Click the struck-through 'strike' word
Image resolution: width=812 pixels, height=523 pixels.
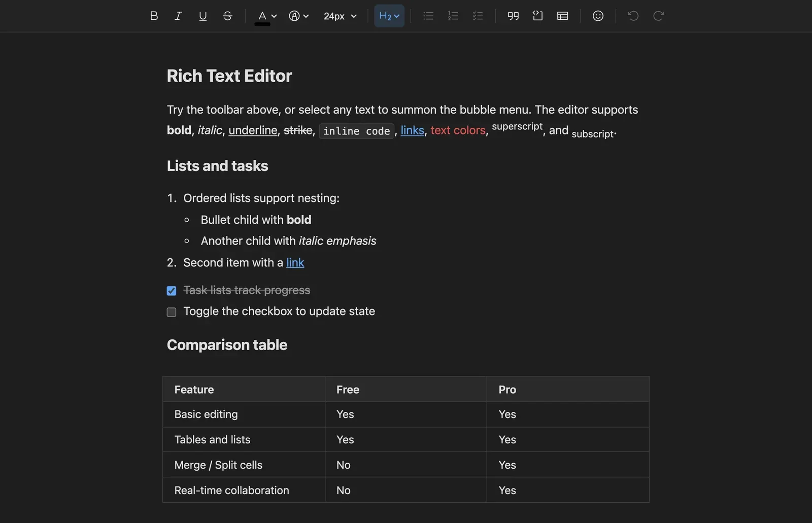click(x=298, y=130)
